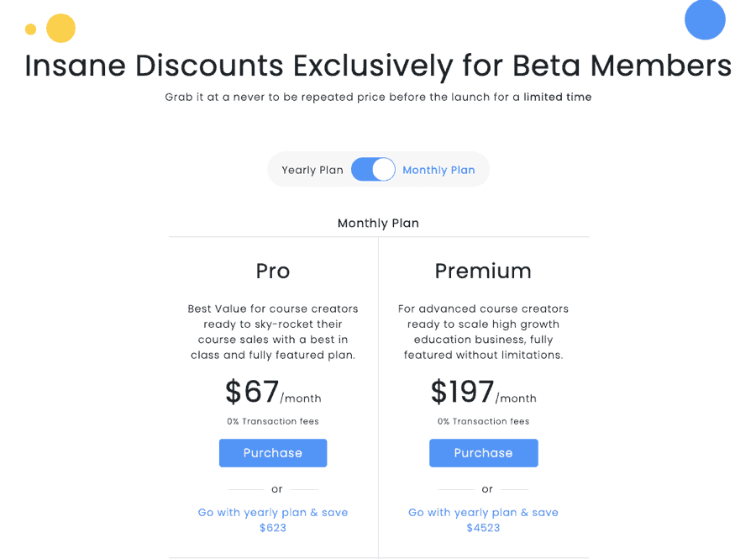Select the blue Monthly Plan label
Screen dimensions: 756x559
[x=438, y=170]
